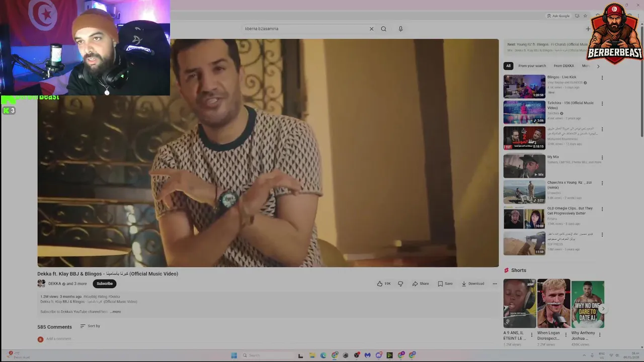Open Microsoft Edge from the taskbar
Viewport: 644px width, 362px height.
click(x=323, y=355)
